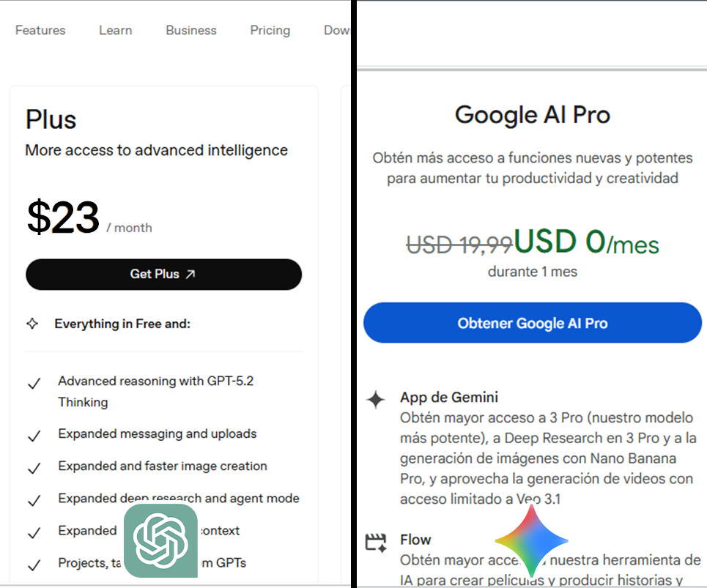707x588 pixels.
Task: Click the sparkle icon beside App de Gemini
Action: [x=375, y=400]
